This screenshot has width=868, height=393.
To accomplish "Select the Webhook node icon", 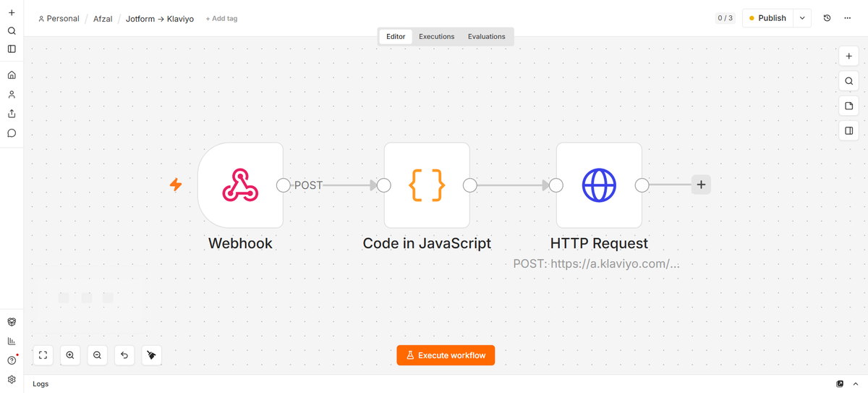I will click(240, 185).
